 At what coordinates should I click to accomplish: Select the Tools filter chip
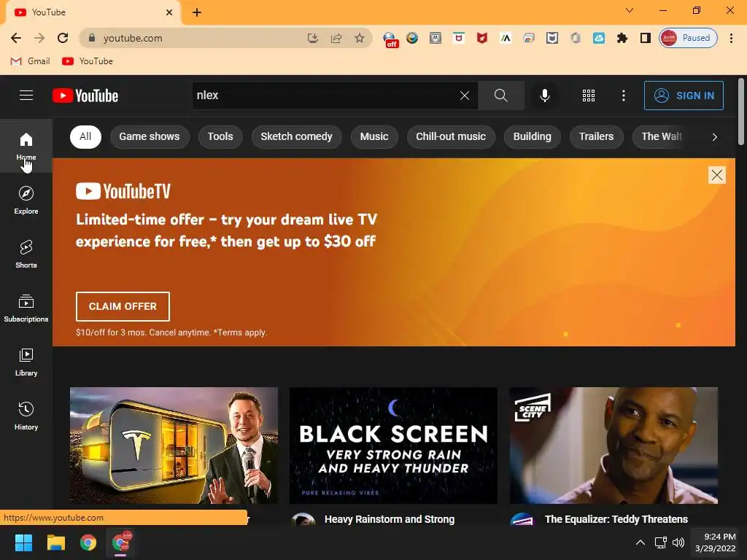pyautogui.click(x=220, y=136)
